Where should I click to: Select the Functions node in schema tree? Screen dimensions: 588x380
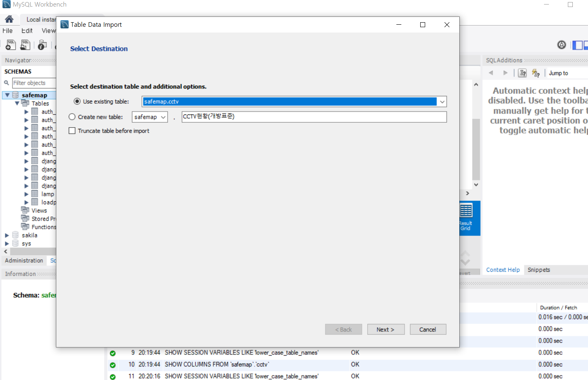point(44,227)
